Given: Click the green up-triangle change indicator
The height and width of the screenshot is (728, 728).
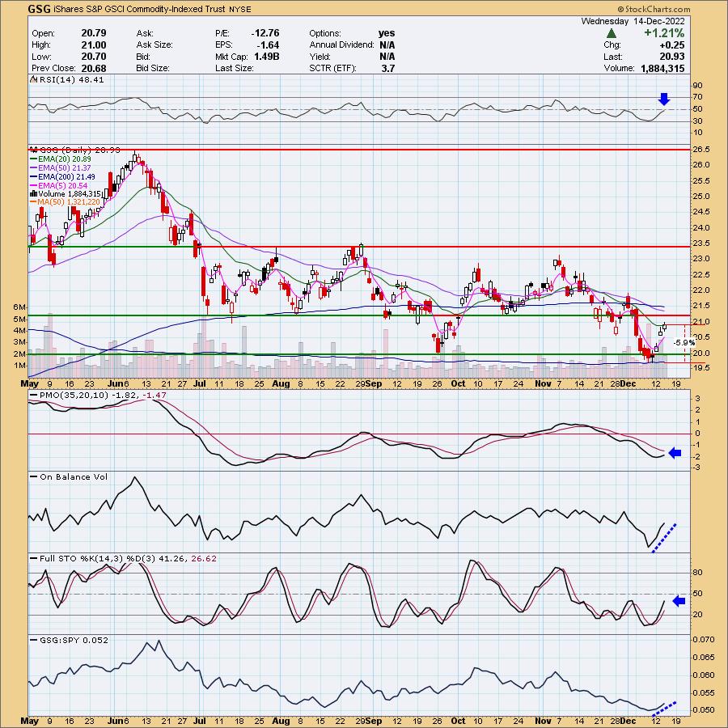Looking at the screenshot, I should [x=612, y=33].
